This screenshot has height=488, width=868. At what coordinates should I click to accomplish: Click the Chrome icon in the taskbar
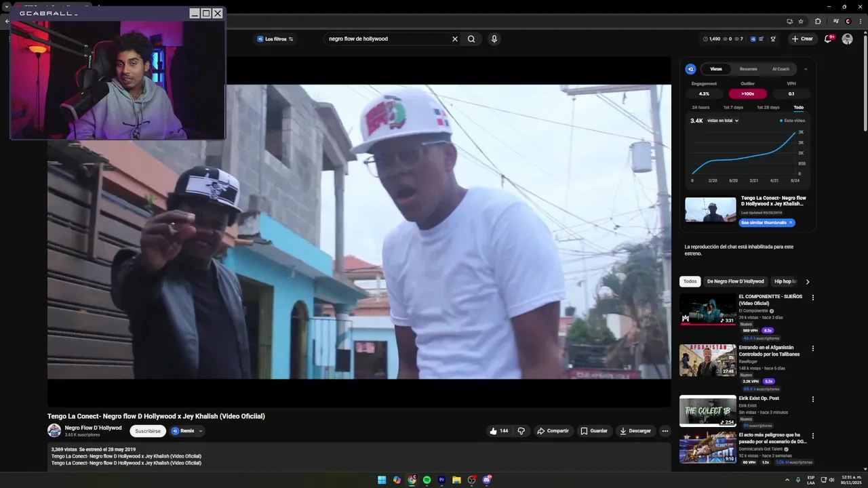412,480
